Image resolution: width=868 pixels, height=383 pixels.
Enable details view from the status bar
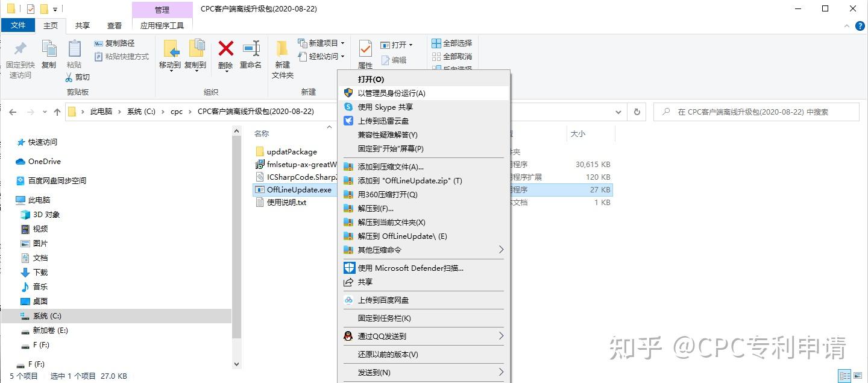[845, 375]
